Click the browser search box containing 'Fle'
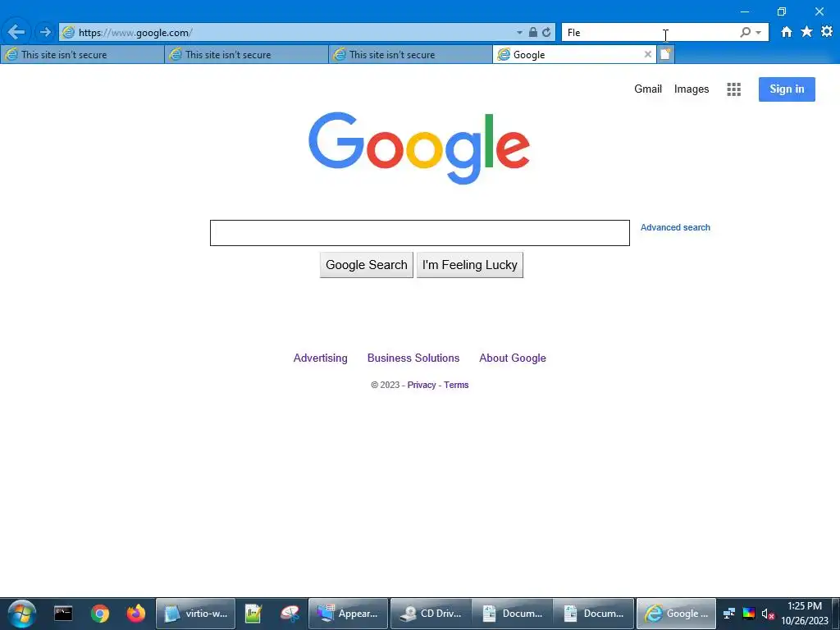Screen dimensions: 840x630 click(x=650, y=32)
